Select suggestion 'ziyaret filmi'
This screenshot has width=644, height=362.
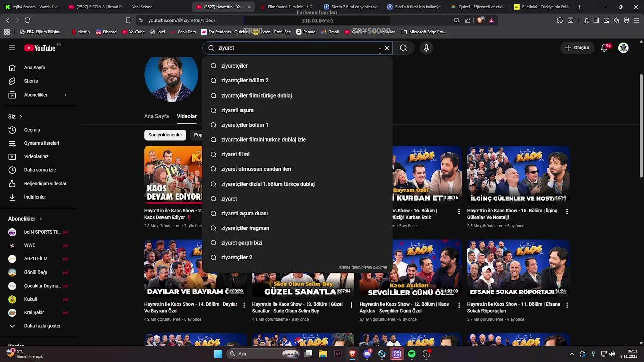coord(297,154)
